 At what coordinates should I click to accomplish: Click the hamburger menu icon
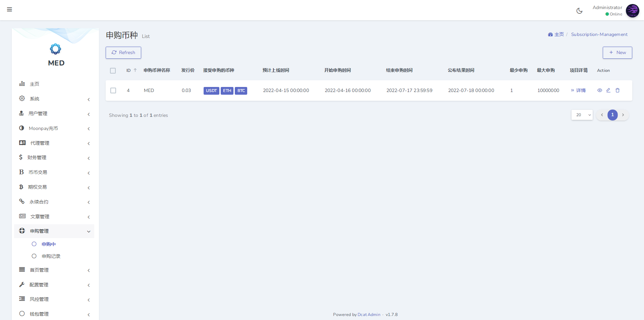[x=9, y=9]
